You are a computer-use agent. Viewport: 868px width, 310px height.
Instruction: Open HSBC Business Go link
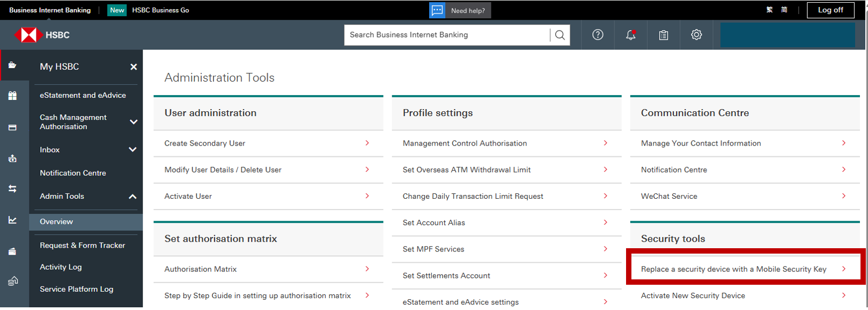point(160,10)
